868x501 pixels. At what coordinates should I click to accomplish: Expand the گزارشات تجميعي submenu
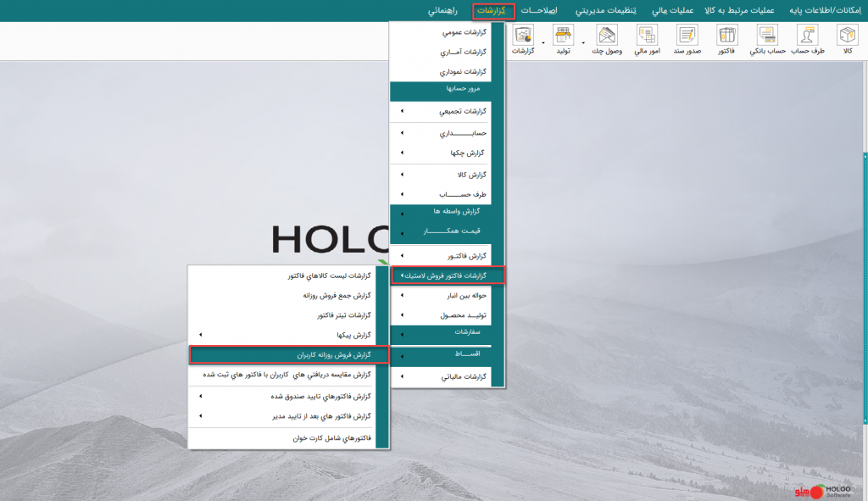pos(440,111)
